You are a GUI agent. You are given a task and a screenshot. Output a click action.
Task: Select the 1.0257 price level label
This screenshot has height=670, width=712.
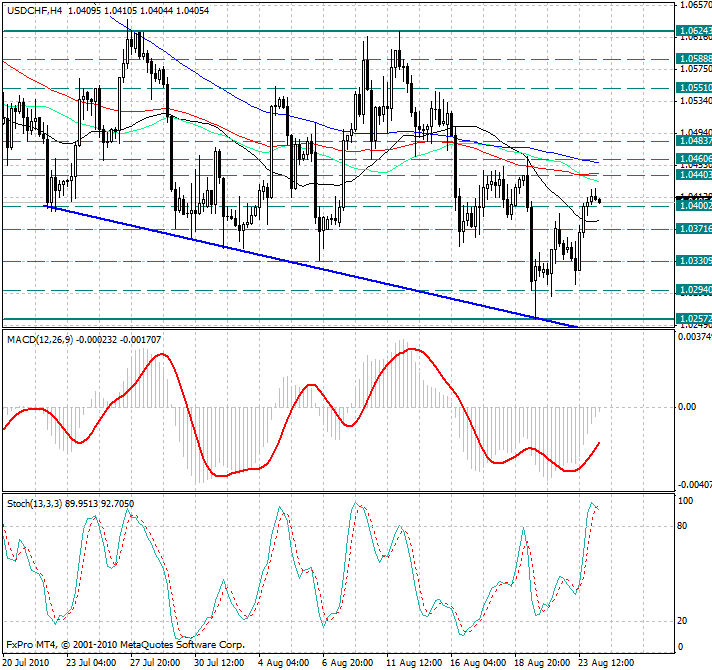[693, 319]
